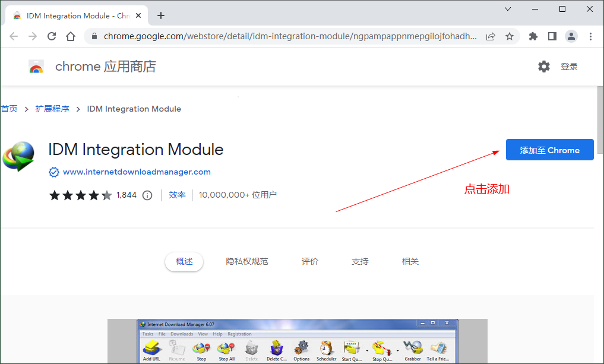The image size is (604, 364).
Task: Click Delete C... icon in IDM screenshot
Action: point(277,351)
